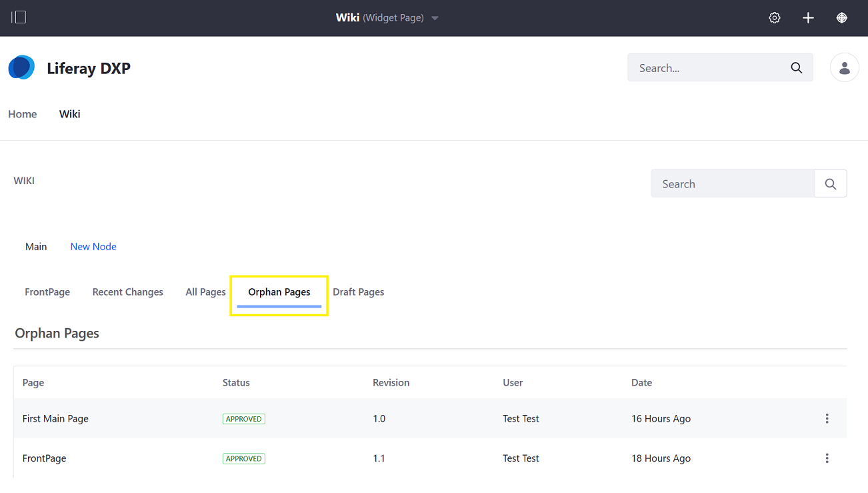Click the Liferay DXP logo

click(x=21, y=67)
